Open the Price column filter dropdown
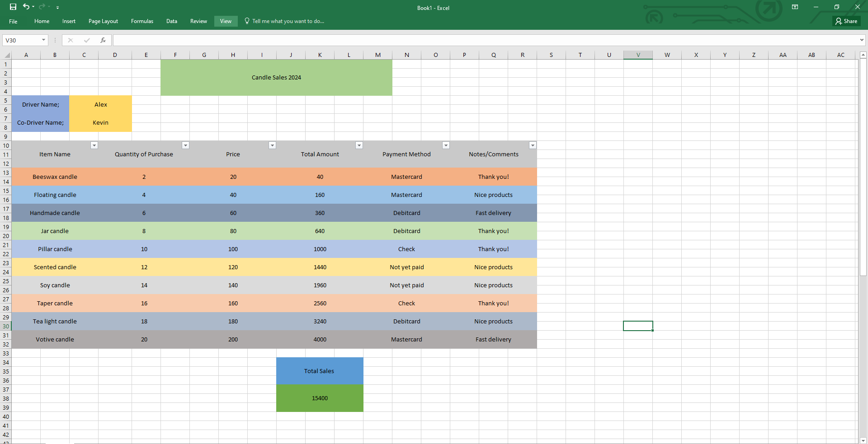Image resolution: width=868 pixels, height=444 pixels. coord(272,145)
